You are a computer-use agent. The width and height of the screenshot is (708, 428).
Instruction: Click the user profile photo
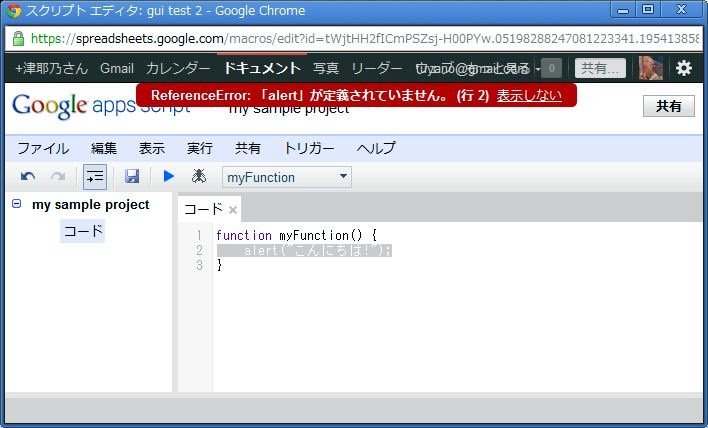651,68
